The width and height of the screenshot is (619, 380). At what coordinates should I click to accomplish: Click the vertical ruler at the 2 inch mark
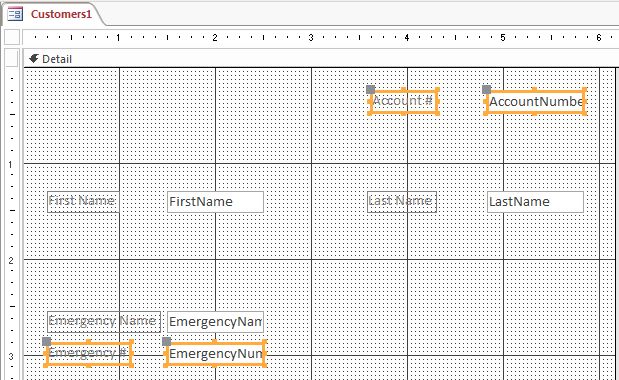tap(11, 260)
